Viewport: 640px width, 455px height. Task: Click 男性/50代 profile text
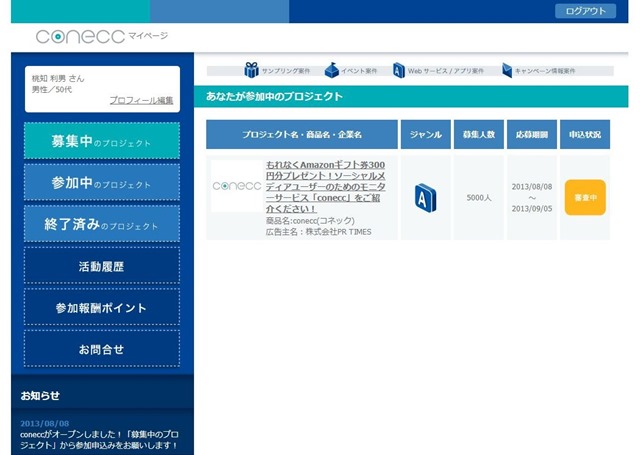tap(52, 89)
